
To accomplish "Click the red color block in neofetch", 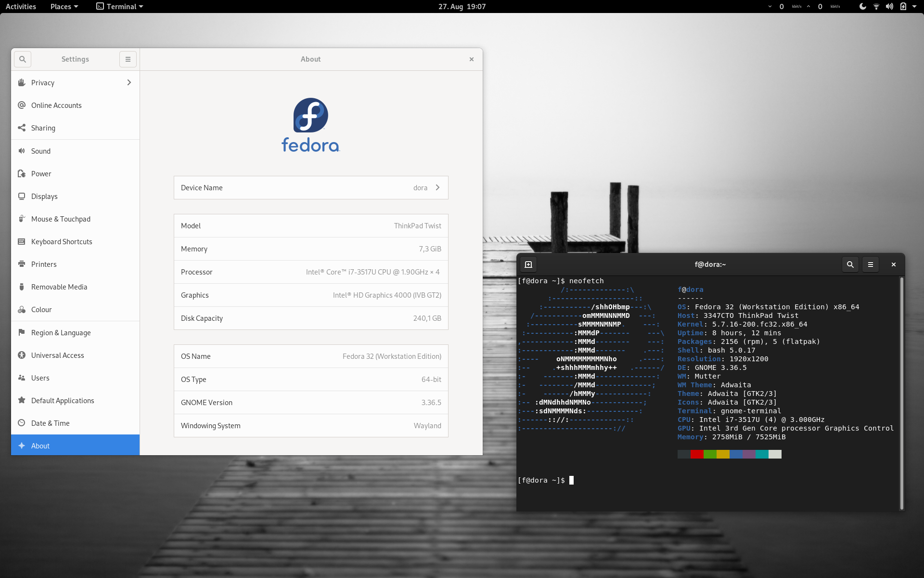I will click(696, 454).
